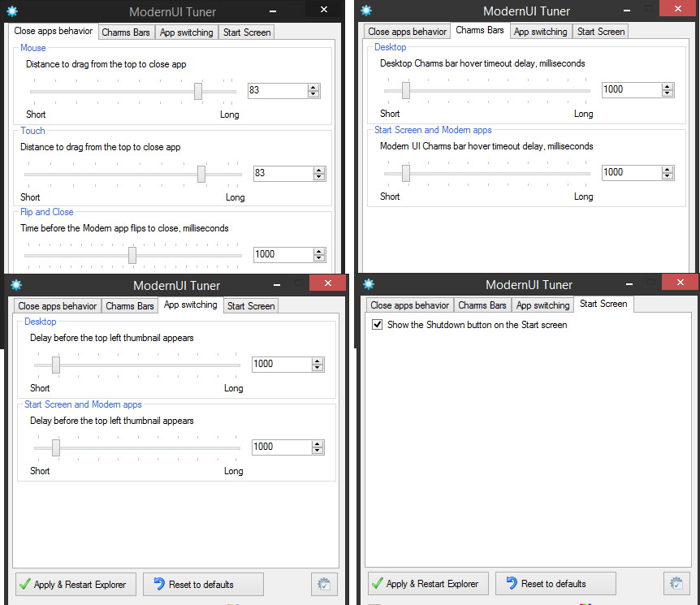Click the gear app icon in the Start Screen window title bar
The image size is (700, 605).
click(369, 284)
